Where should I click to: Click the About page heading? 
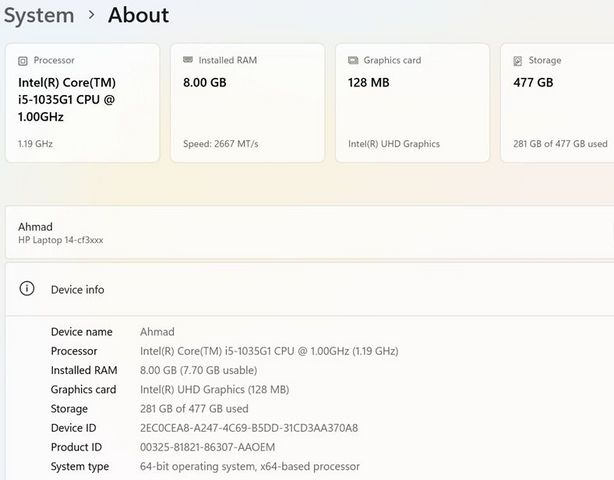[138, 15]
